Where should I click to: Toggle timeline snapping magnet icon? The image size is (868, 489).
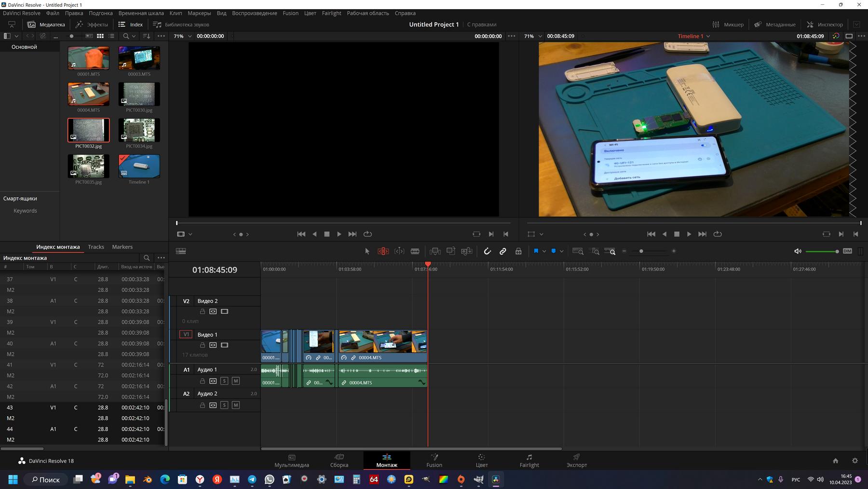click(x=487, y=251)
